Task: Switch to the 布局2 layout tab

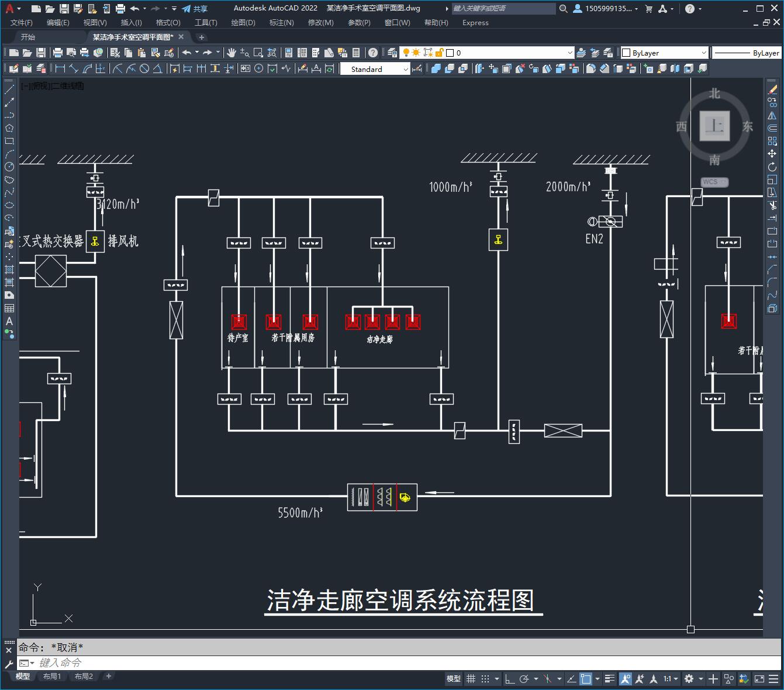Action: (84, 677)
